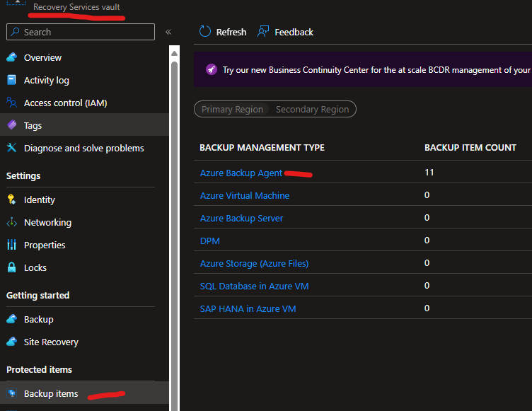Viewport: 532px width, 411px height.
Task: Click the Backup cloud icon
Action: coord(11,319)
